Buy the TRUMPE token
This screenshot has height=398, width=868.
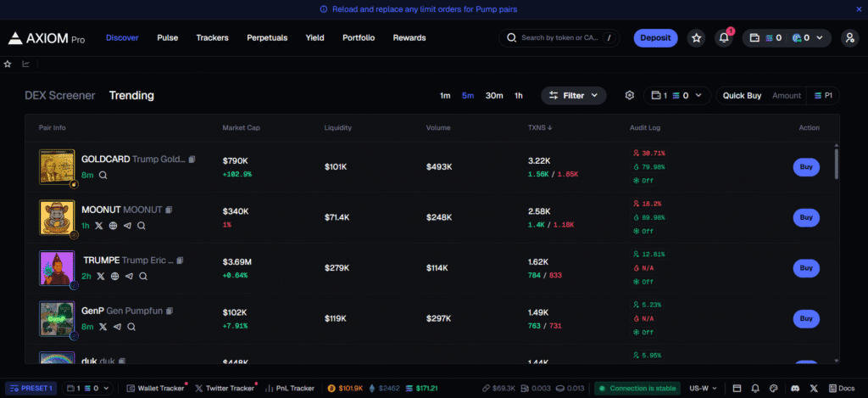pos(806,268)
